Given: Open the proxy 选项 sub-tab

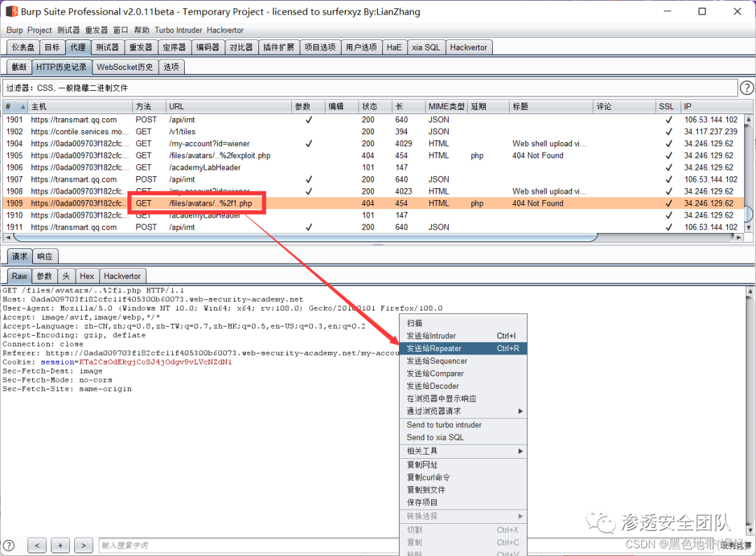Looking at the screenshot, I should [171, 67].
